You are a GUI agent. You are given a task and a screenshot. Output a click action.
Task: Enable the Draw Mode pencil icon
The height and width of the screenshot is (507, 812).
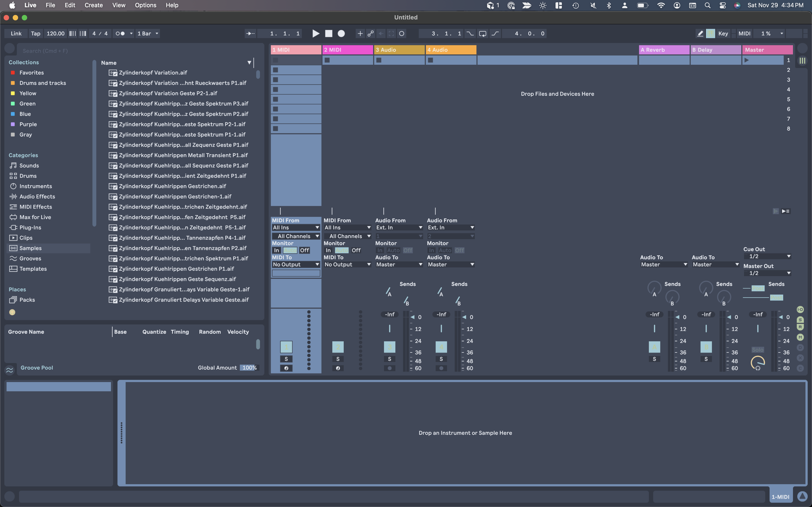coord(700,33)
